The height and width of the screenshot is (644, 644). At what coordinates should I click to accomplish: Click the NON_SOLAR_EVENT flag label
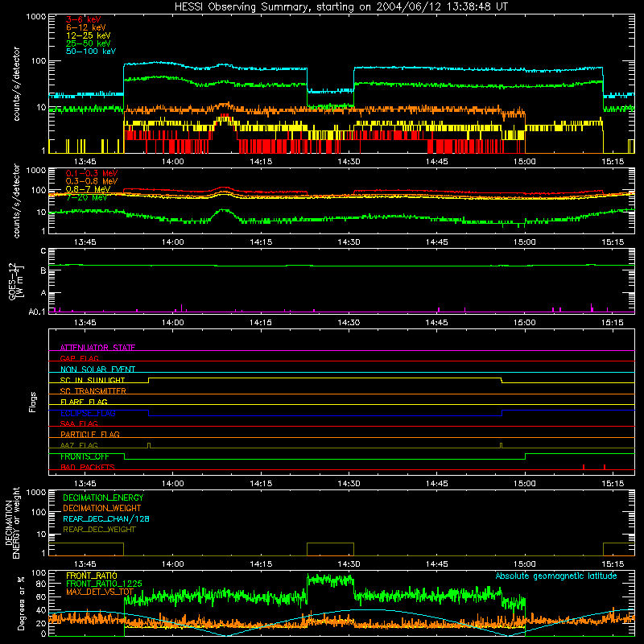point(97,369)
